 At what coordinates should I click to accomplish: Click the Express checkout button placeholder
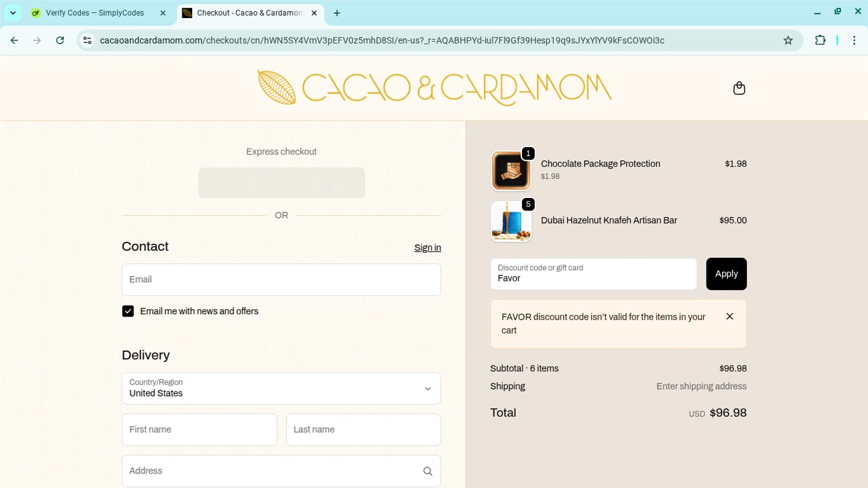tap(281, 183)
